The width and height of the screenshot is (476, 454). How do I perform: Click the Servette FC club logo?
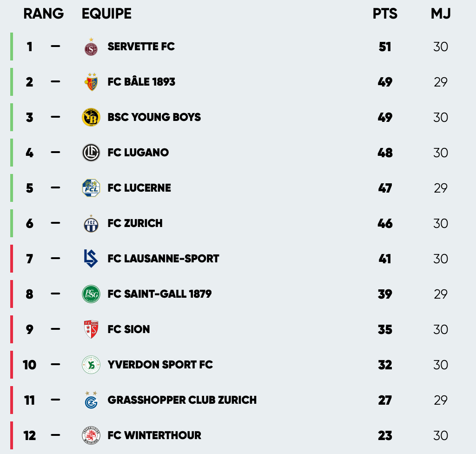(x=91, y=47)
